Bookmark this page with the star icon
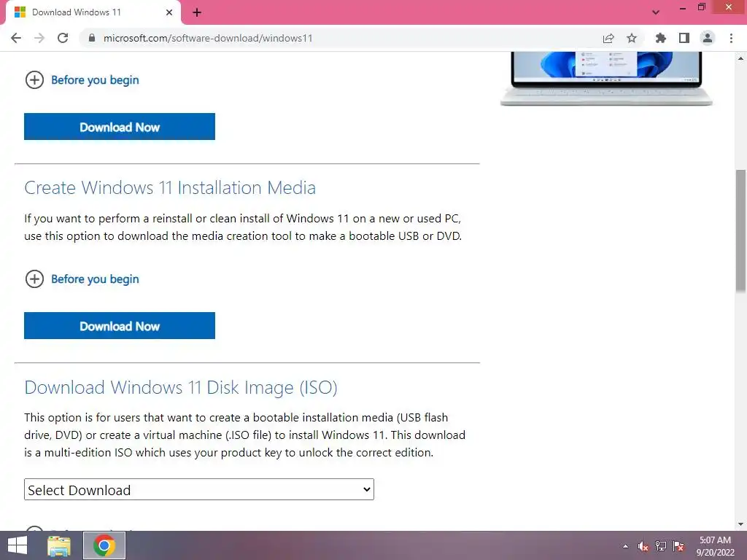Image resolution: width=747 pixels, height=560 pixels. click(x=632, y=38)
